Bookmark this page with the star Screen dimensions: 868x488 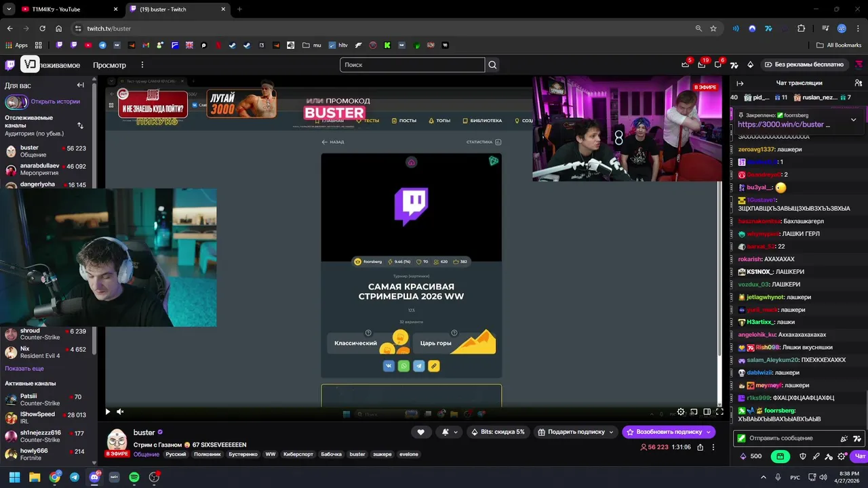(713, 28)
